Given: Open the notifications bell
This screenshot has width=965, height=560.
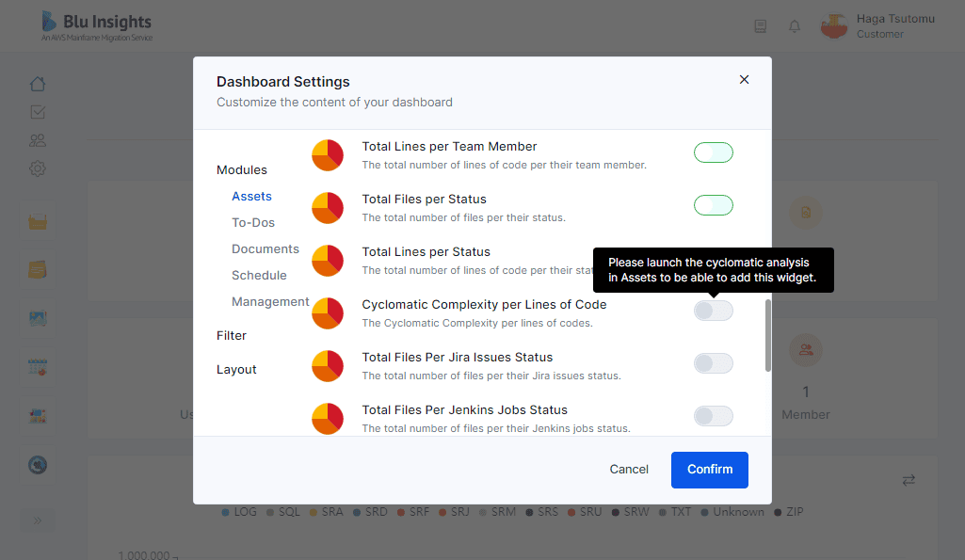Looking at the screenshot, I should click(x=795, y=26).
